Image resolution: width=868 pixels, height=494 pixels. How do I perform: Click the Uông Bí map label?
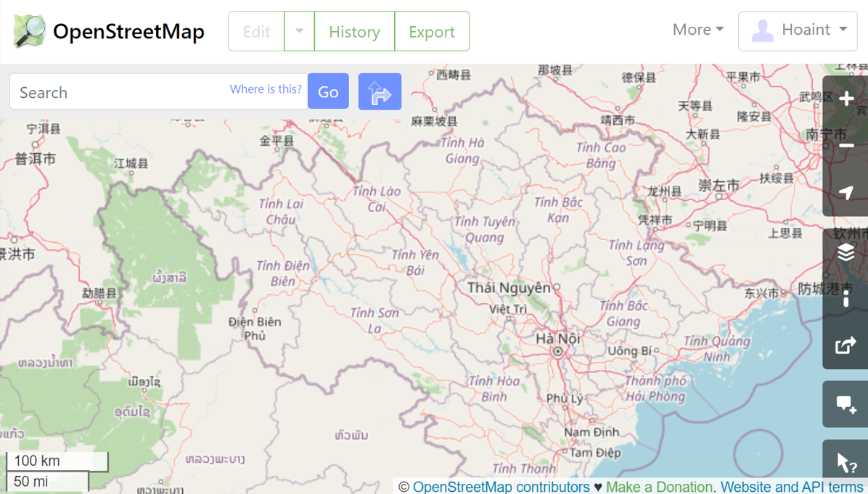[630, 351]
